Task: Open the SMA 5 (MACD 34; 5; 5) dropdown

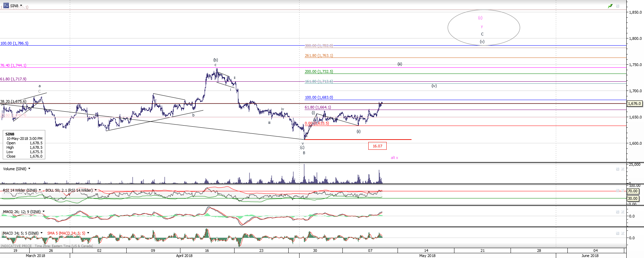Action: coord(88,233)
